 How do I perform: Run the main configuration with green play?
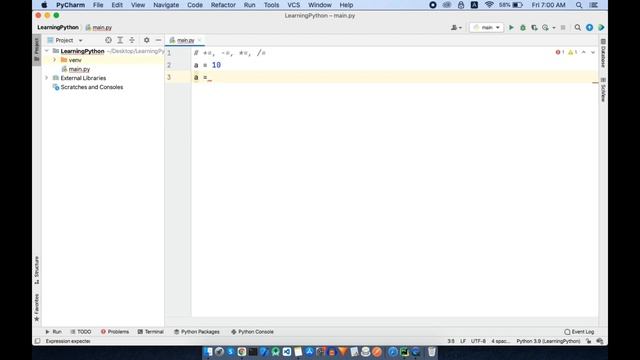(x=511, y=27)
